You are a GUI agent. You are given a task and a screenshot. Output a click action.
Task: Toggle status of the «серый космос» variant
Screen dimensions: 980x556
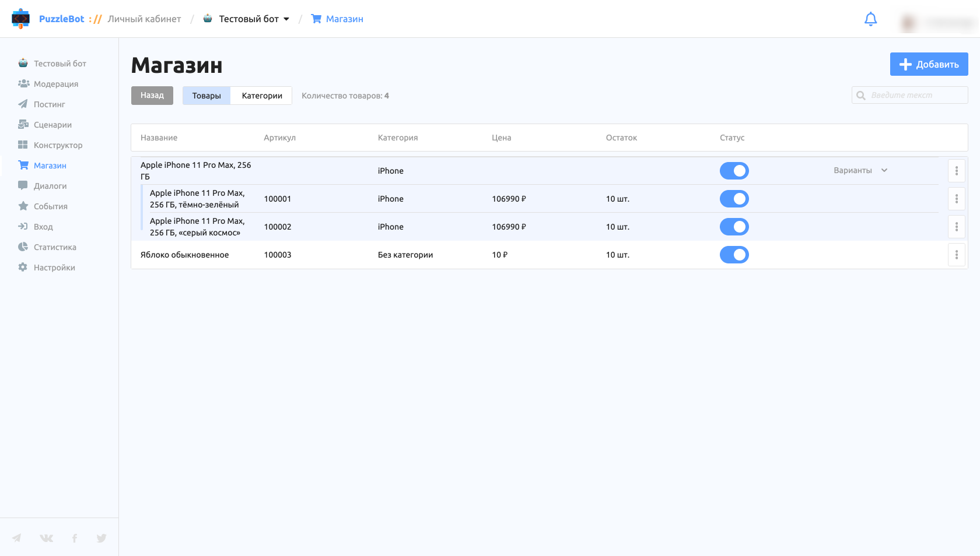click(x=734, y=227)
